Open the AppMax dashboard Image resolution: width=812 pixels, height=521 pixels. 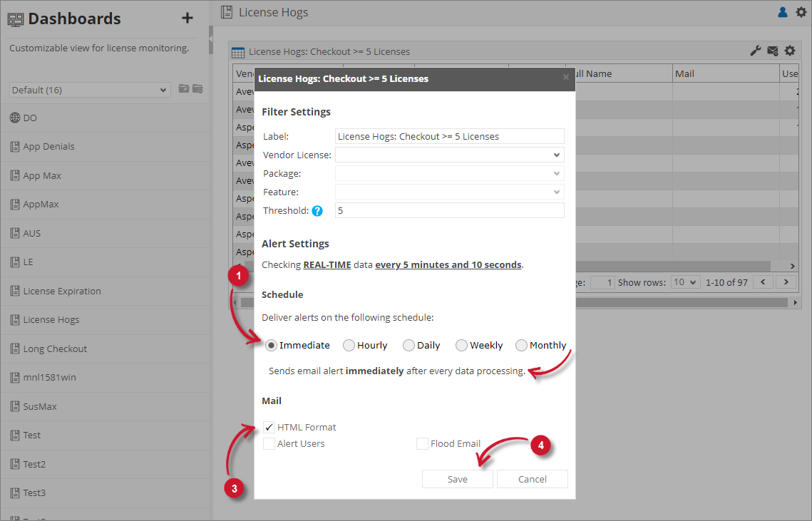click(x=106, y=204)
